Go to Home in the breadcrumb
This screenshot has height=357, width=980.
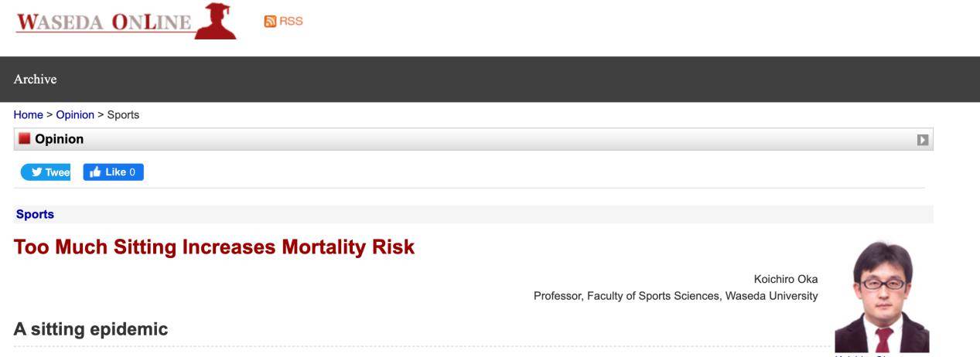pyautogui.click(x=28, y=114)
